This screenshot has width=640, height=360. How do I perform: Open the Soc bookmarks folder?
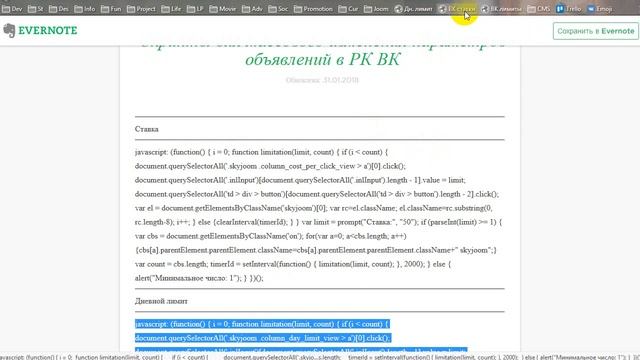click(278, 9)
